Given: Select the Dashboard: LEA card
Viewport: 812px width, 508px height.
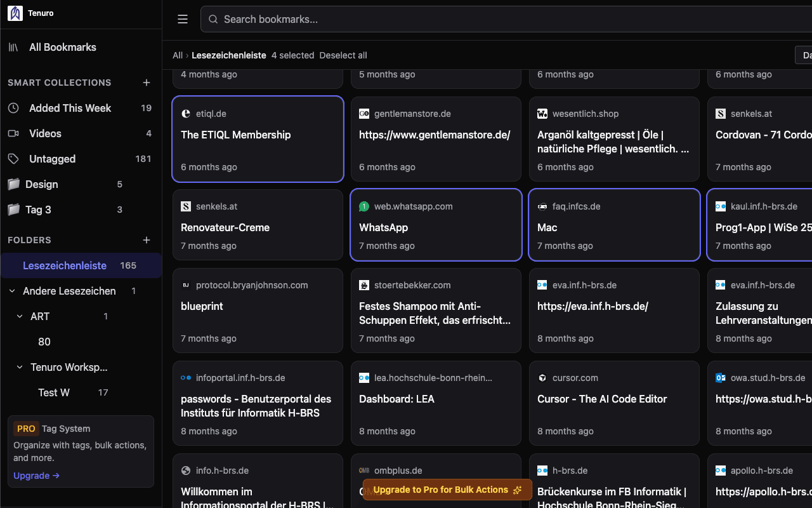Looking at the screenshot, I should 436,403.
